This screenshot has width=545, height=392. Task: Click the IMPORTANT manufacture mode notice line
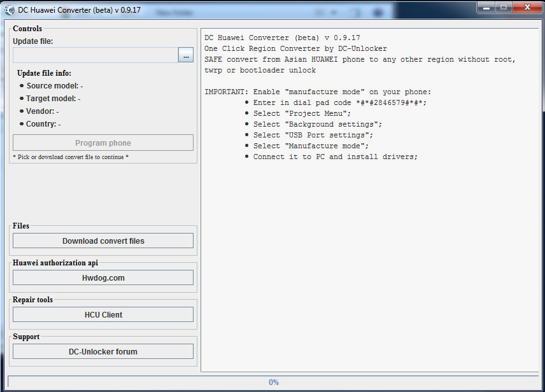click(318, 92)
